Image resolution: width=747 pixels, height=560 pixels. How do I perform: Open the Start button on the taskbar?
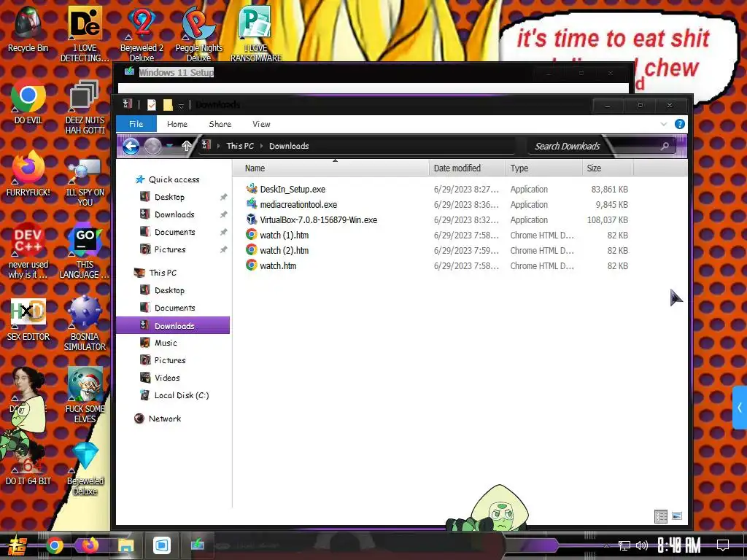pyautogui.click(x=16, y=545)
